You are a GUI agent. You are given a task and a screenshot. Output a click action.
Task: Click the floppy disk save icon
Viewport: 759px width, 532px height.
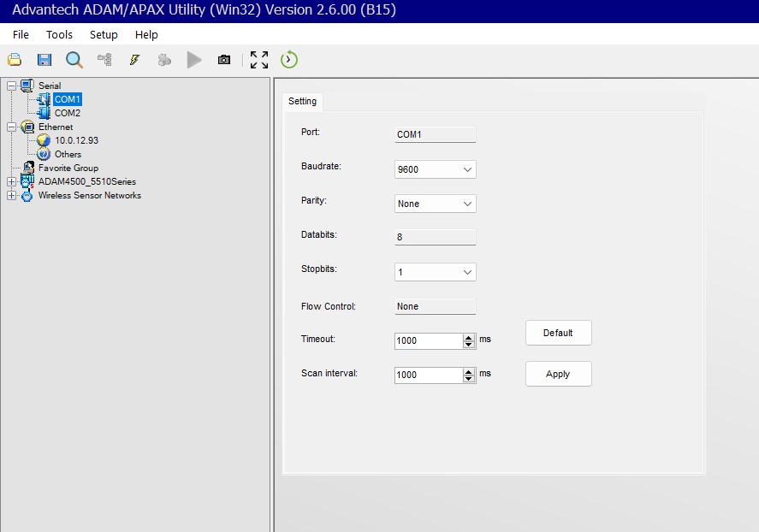(44, 60)
